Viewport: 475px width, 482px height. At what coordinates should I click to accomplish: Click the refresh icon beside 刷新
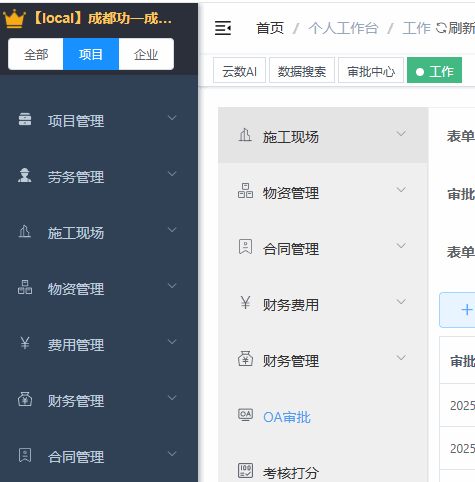pyautogui.click(x=441, y=28)
